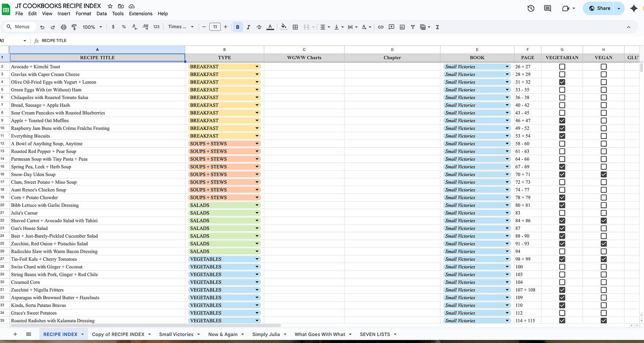Open BOOK dropdown for Corn + Potato Chowder
This screenshot has height=343, width=644.
[507, 198]
